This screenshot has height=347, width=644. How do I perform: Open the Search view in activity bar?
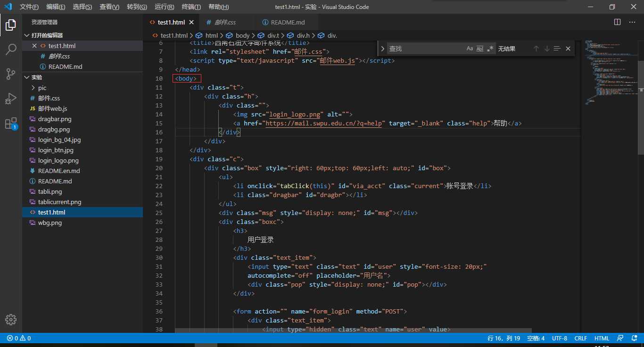(x=11, y=50)
